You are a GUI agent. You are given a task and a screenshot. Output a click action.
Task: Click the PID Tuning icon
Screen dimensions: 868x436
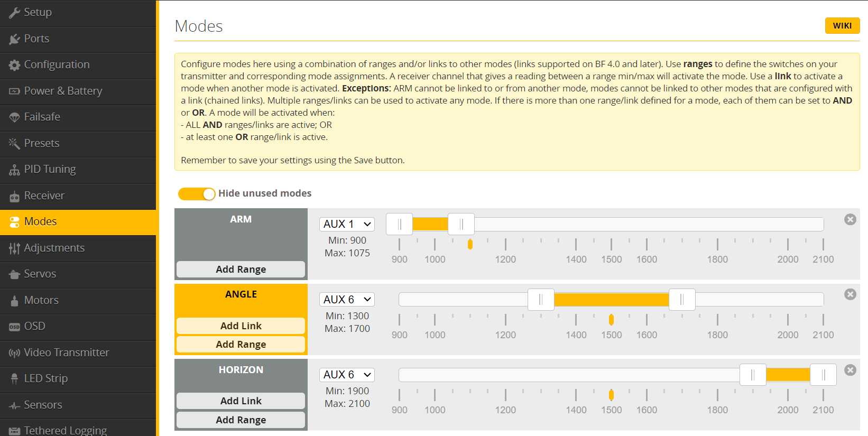pos(14,170)
